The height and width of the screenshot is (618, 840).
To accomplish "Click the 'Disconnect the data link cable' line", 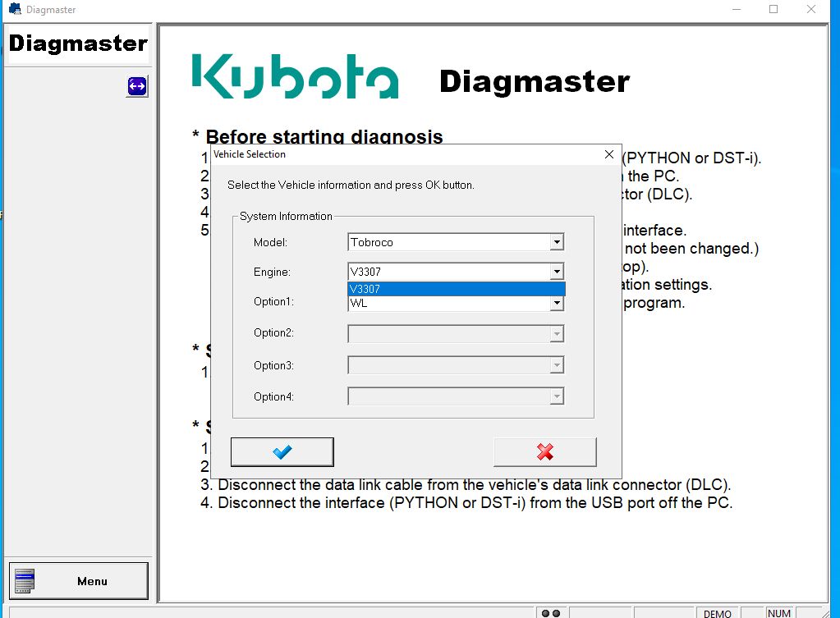I will [x=466, y=485].
